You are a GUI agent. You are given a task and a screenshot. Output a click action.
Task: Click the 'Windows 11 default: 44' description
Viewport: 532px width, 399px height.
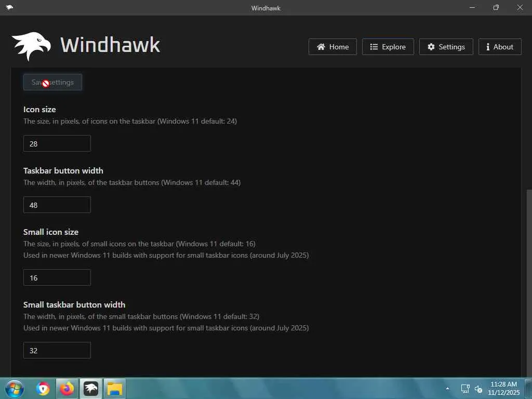coord(132,182)
